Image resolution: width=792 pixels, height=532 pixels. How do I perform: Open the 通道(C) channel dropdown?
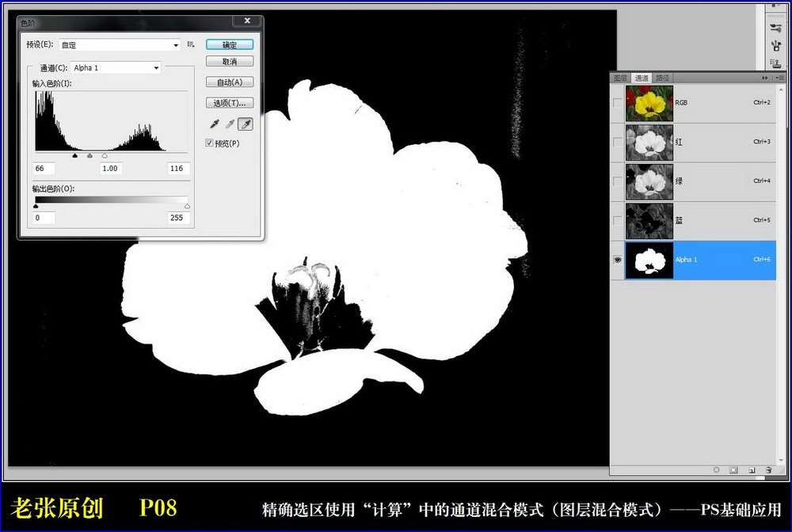point(116,68)
